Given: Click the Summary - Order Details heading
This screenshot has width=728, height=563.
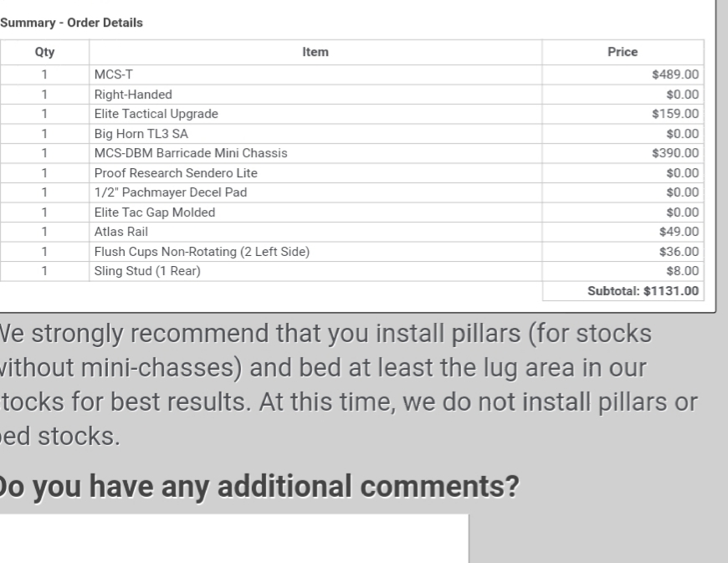Looking at the screenshot, I should coord(71,23).
